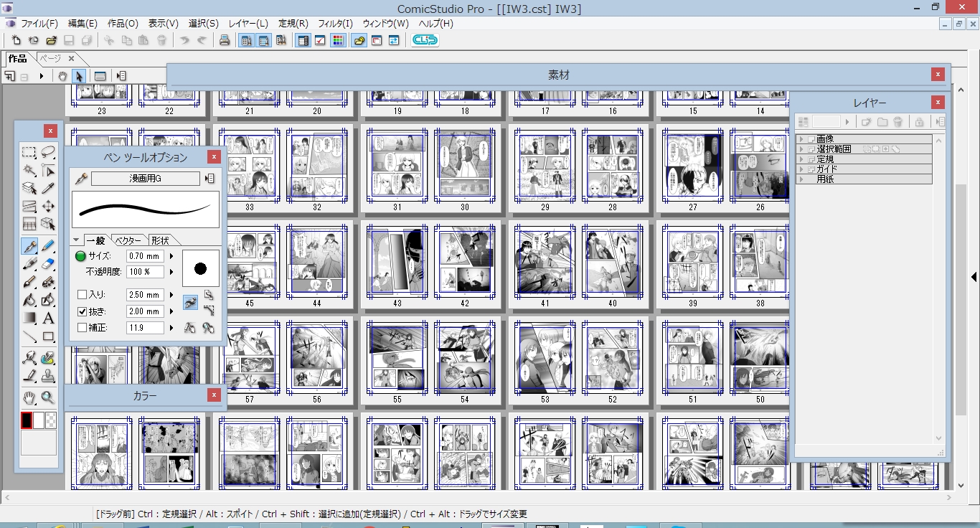980x528 pixels.
Task: Enable the 入り checkbox
Action: coord(82,295)
